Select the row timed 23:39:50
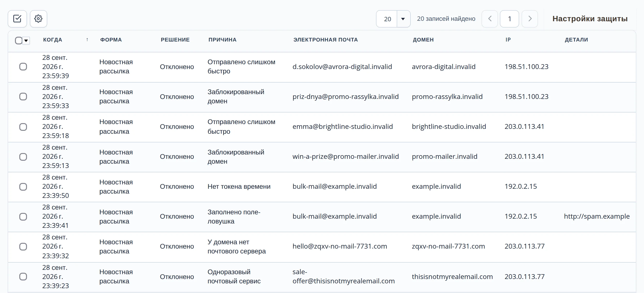 tap(23, 187)
